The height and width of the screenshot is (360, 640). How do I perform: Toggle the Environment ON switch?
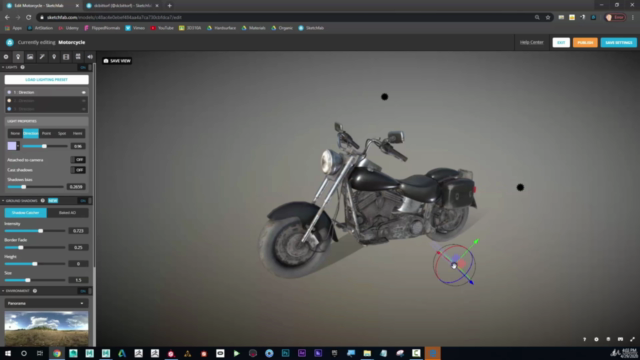83,291
